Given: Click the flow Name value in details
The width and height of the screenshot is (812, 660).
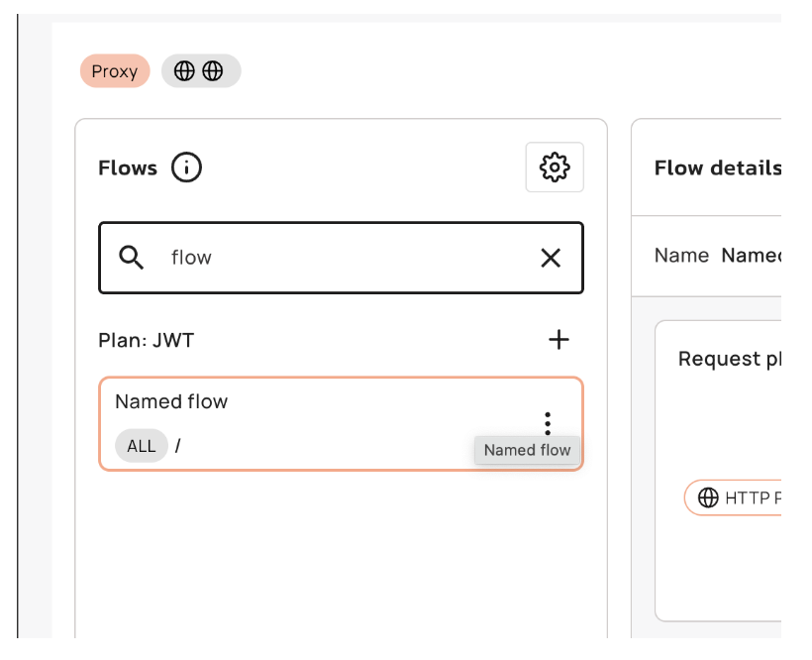Looking at the screenshot, I should [751, 256].
